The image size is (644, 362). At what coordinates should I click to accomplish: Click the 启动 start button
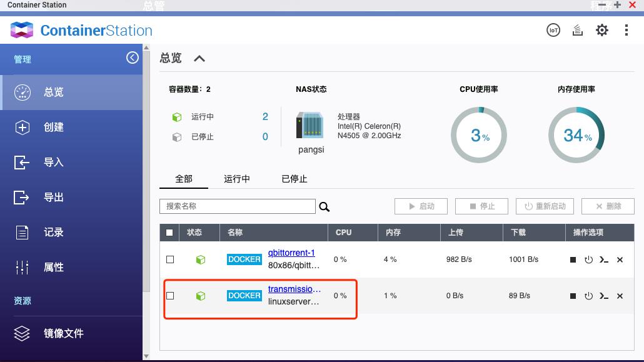pyautogui.click(x=420, y=206)
